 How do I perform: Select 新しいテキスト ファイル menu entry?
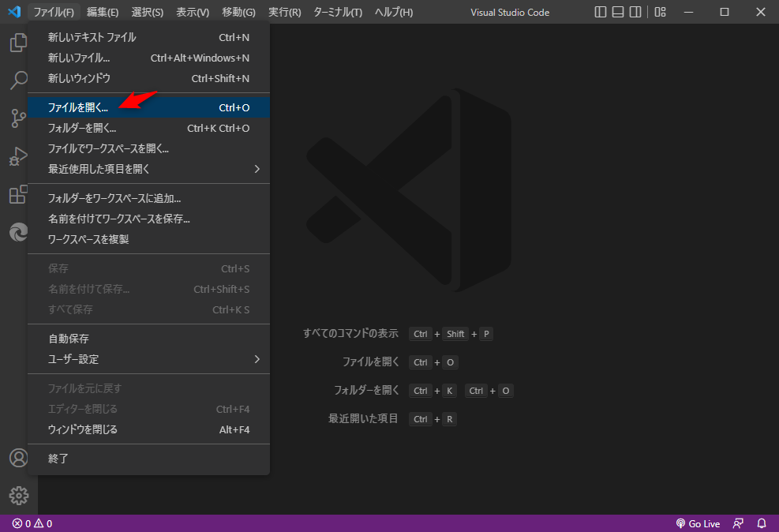pos(148,37)
